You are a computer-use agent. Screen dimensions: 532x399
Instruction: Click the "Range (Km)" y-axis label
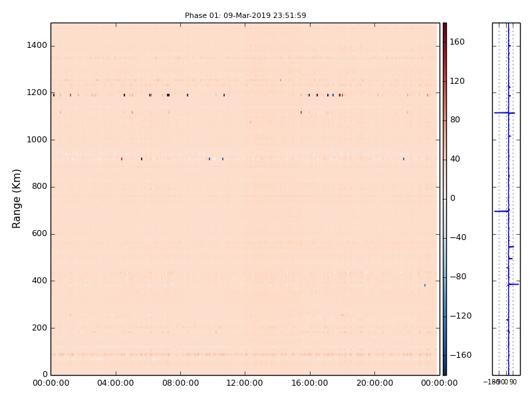(x=16, y=199)
